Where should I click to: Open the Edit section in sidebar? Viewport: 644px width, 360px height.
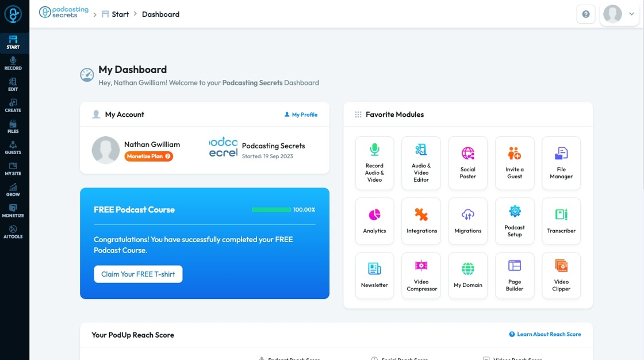tap(13, 85)
